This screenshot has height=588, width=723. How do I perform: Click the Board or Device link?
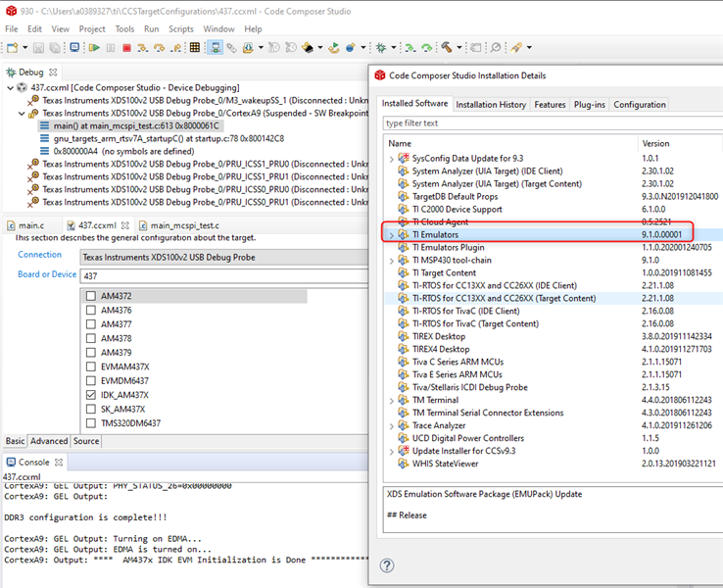click(47, 274)
